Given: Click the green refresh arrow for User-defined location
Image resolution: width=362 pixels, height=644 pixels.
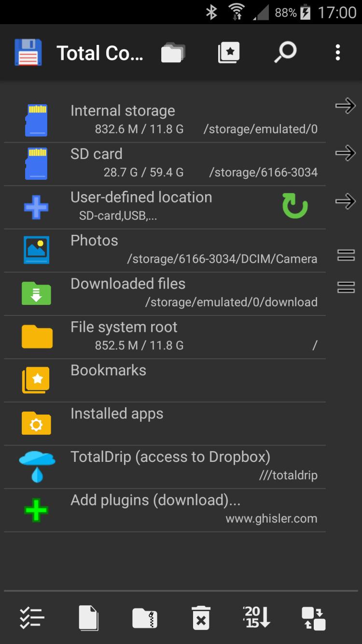Looking at the screenshot, I should pyautogui.click(x=294, y=206).
